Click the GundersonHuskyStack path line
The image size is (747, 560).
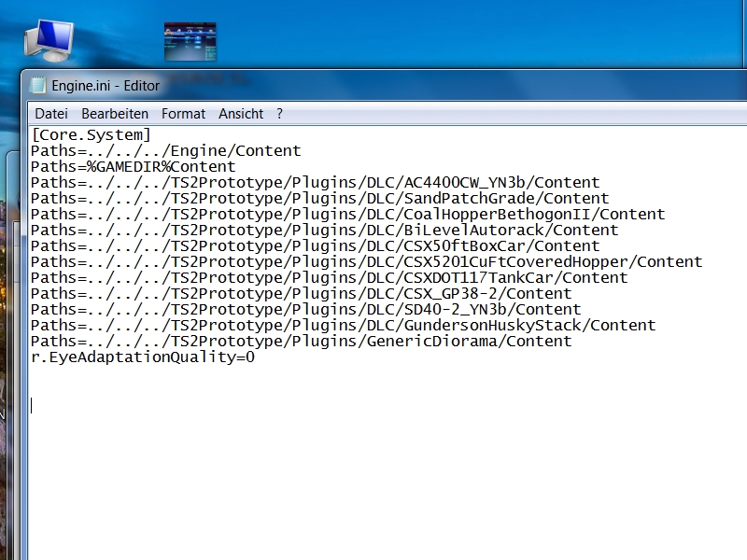(x=344, y=325)
